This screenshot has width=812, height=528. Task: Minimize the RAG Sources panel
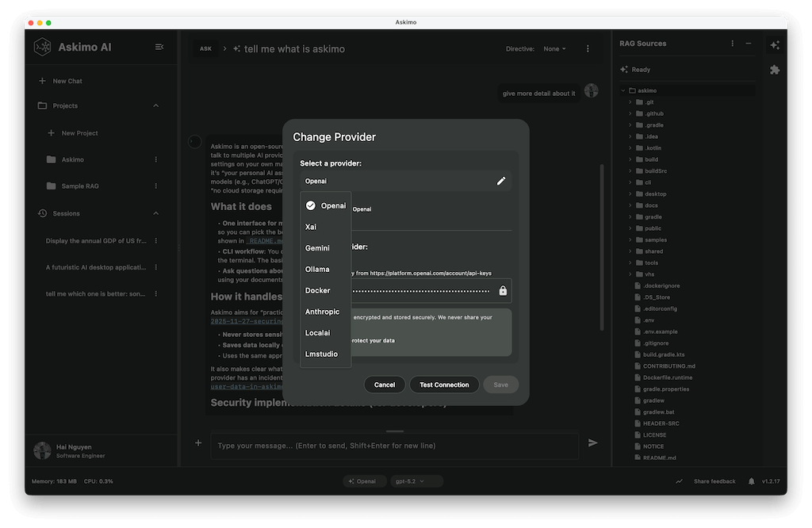click(x=748, y=44)
